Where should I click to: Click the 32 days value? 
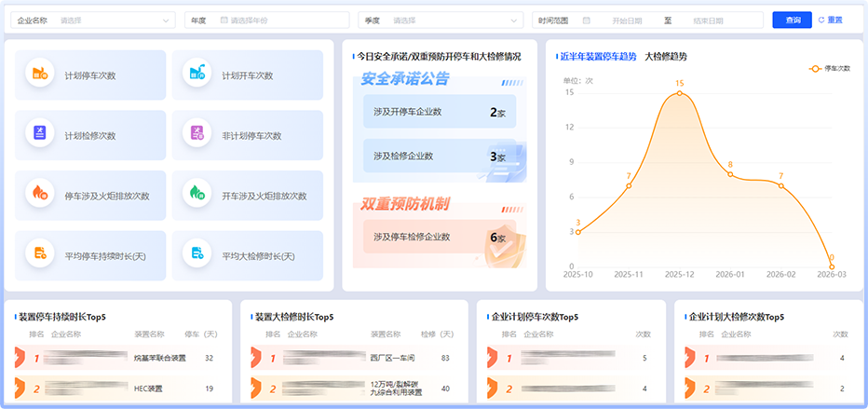point(209,358)
